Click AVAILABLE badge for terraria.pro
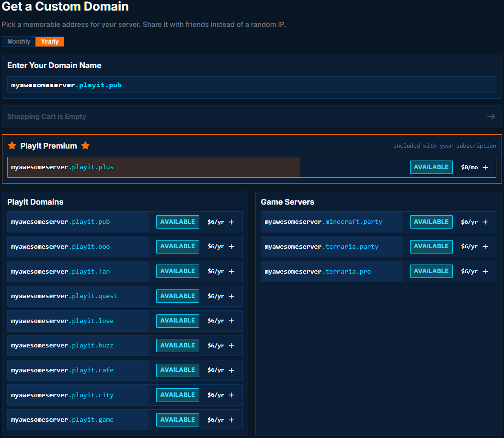 coord(431,271)
